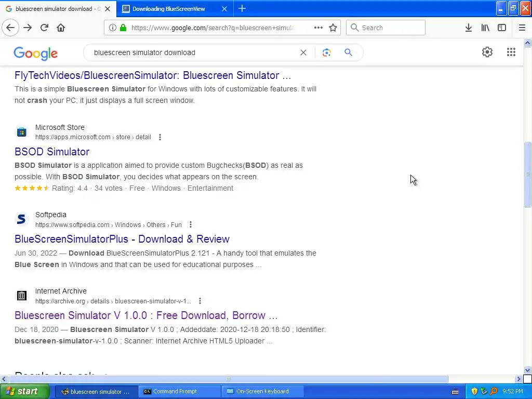Open BlueScreenSimulatorPlus Download & Review link
The height and width of the screenshot is (399, 532).
pos(122,239)
